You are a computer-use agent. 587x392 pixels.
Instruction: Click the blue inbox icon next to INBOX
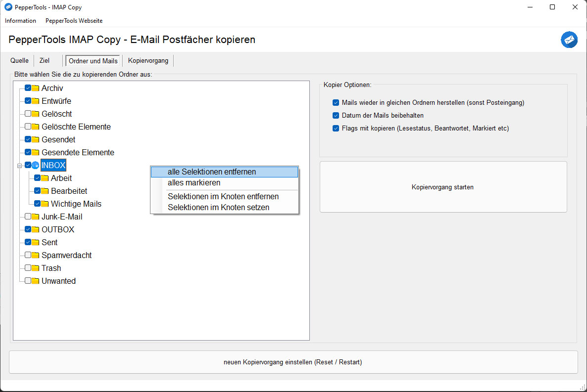click(x=35, y=165)
